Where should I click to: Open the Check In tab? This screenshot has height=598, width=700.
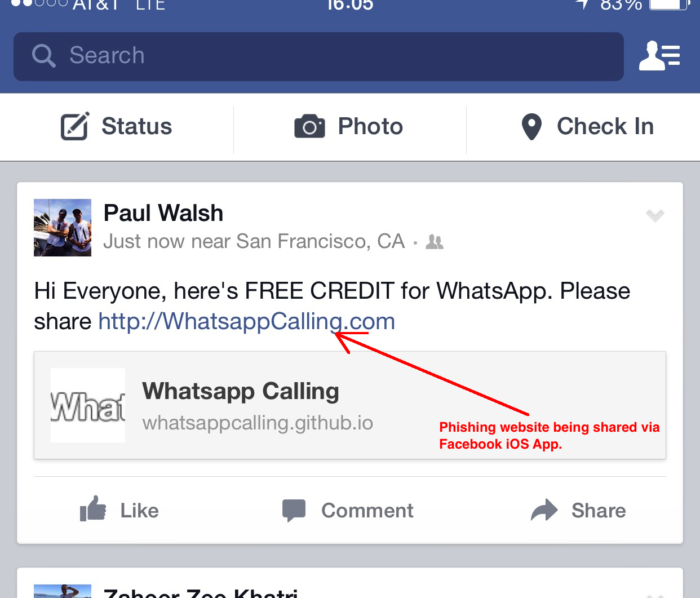(583, 127)
